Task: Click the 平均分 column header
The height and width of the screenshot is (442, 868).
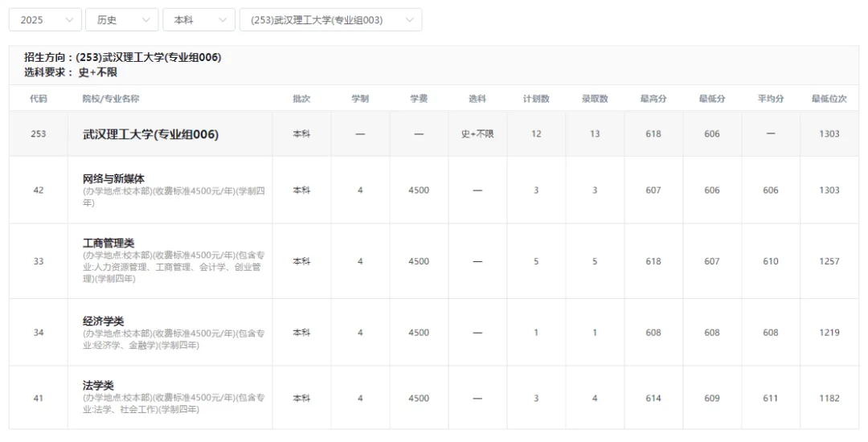Action: (771, 99)
